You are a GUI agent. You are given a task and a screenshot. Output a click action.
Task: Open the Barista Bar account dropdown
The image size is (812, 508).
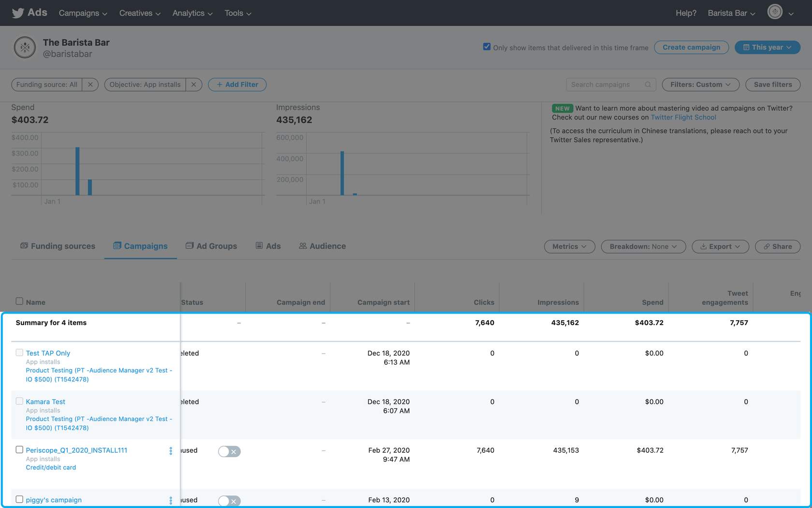point(731,13)
